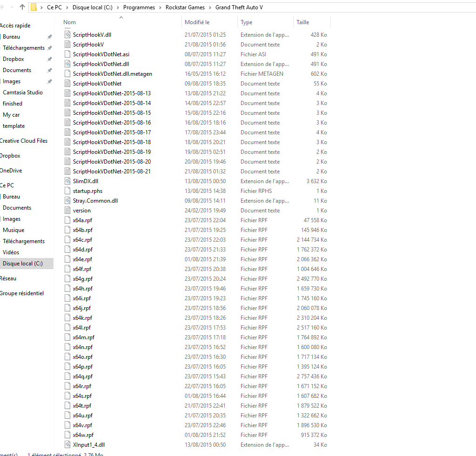Click the ScriptHookVDotNet-2015-08-13 log file icon

(x=67, y=93)
